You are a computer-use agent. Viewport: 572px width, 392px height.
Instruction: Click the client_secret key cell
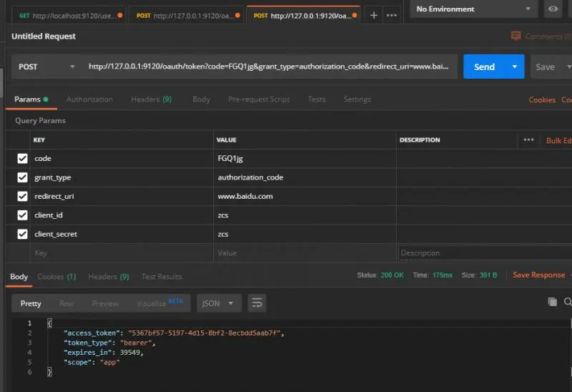122,234
